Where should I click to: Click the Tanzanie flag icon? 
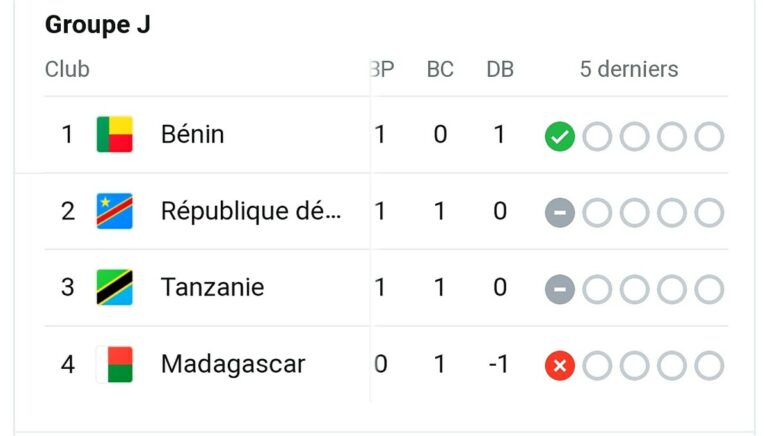[114, 287]
